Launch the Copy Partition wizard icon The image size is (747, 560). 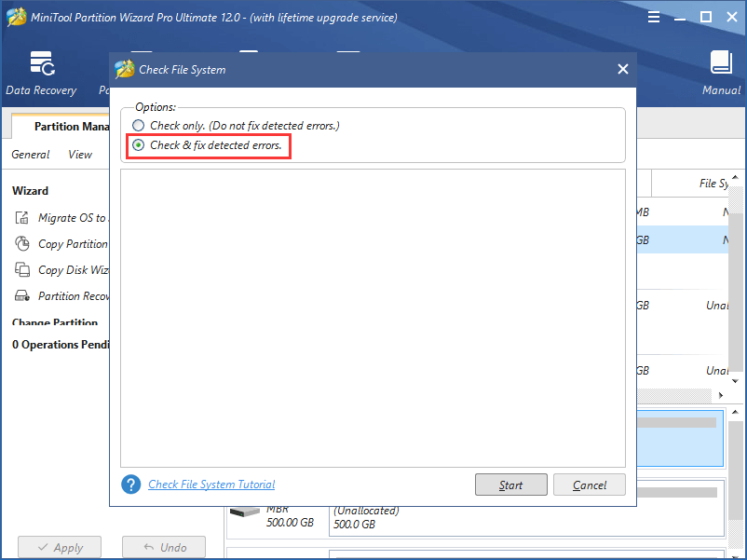[x=22, y=243]
